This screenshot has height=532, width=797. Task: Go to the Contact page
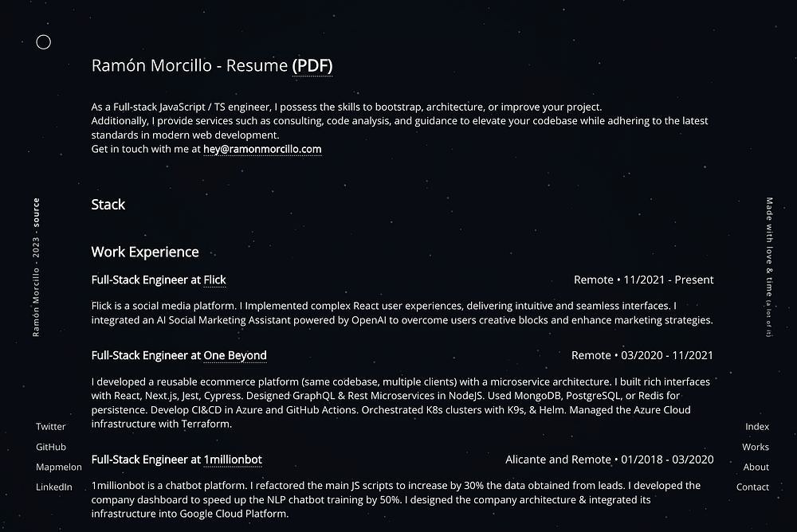pyautogui.click(x=753, y=487)
